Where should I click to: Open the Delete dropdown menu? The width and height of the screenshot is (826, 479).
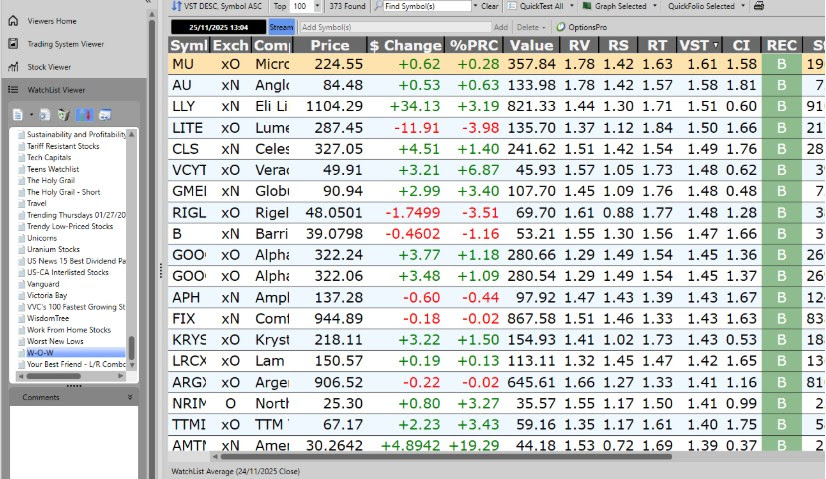tap(530, 27)
